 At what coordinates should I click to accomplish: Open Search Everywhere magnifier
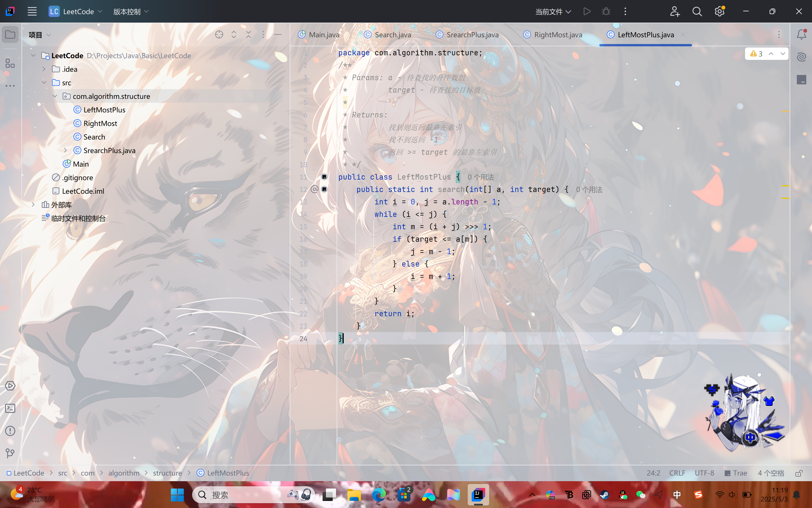pos(697,11)
